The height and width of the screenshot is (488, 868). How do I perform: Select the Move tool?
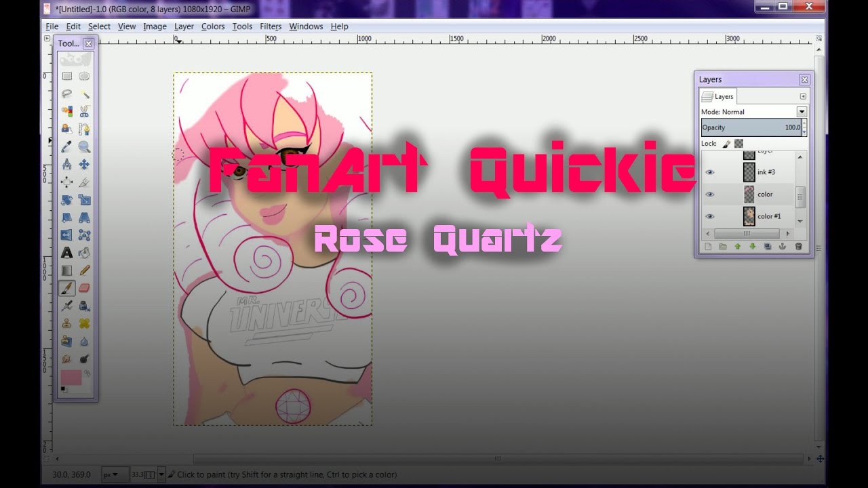tap(84, 164)
